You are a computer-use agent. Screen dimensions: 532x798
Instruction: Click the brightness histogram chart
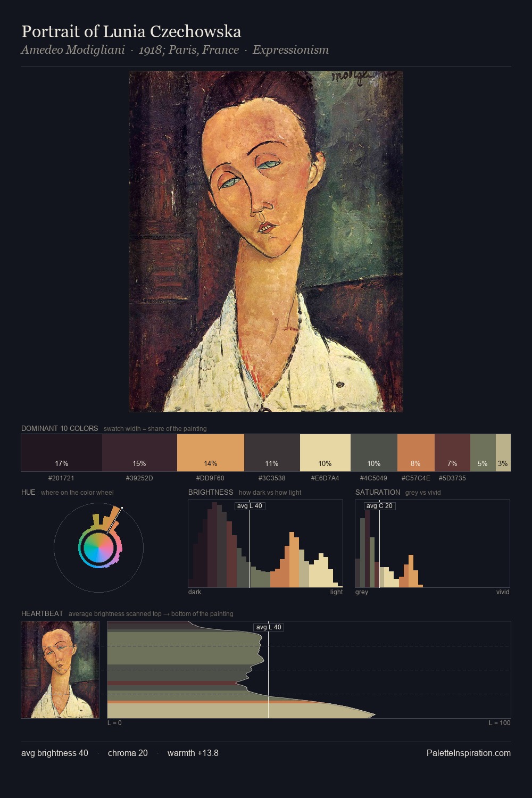coord(265,544)
